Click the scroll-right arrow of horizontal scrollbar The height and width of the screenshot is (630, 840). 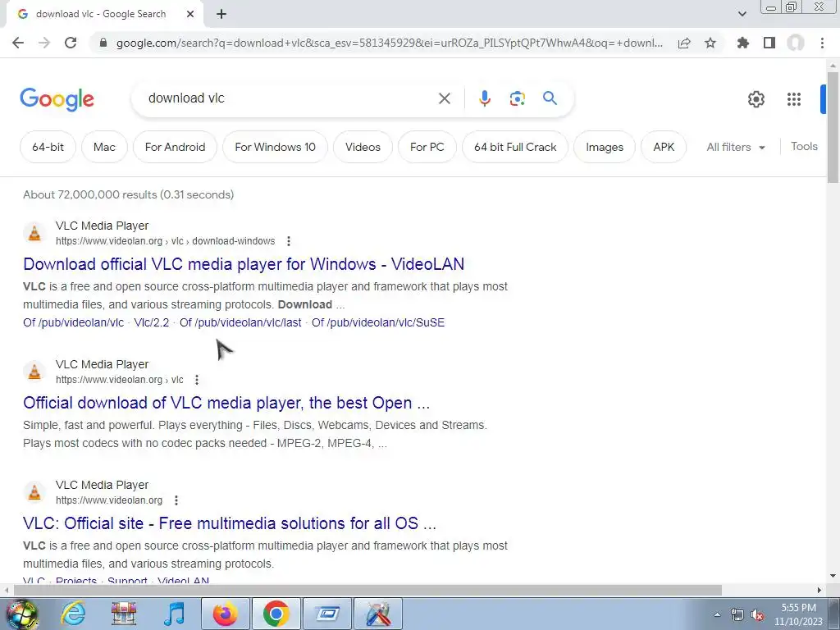819,590
